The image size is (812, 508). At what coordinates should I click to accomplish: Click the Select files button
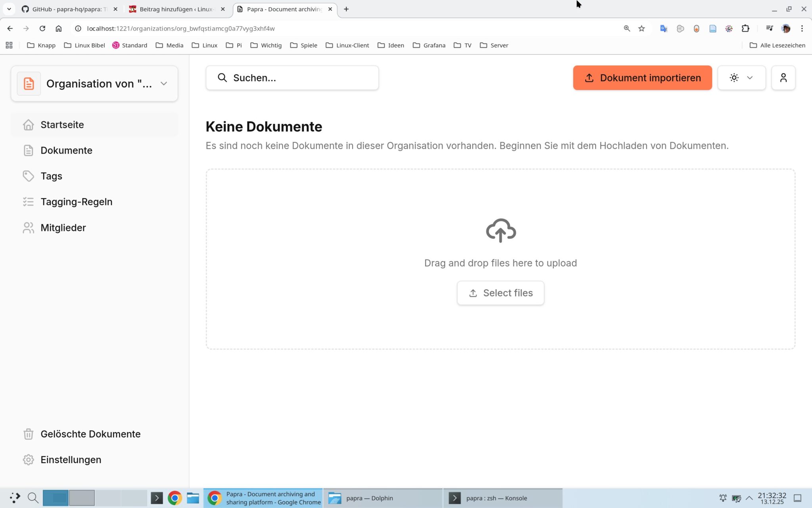coord(500,293)
